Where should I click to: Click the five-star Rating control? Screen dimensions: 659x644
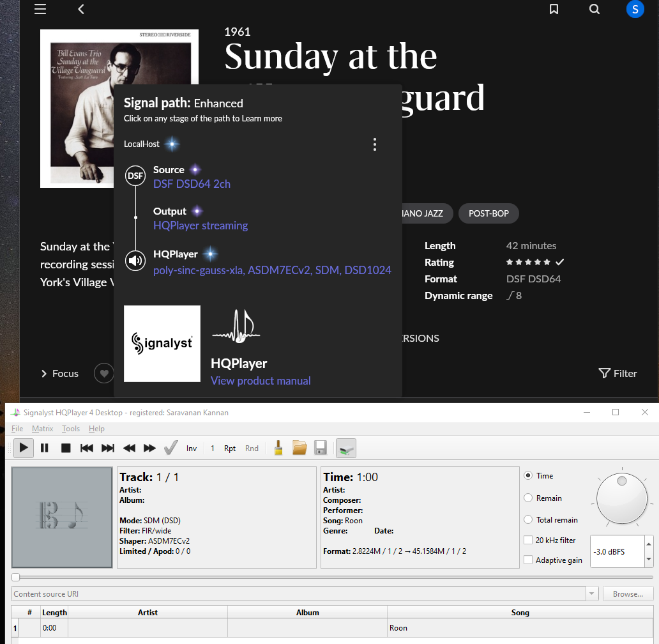(x=528, y=263)
